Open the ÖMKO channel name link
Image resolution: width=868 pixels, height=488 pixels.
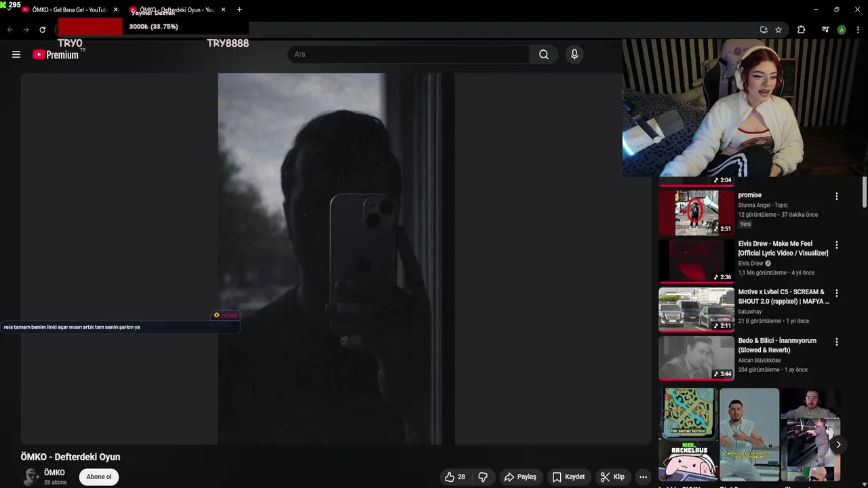pos(54,472)
